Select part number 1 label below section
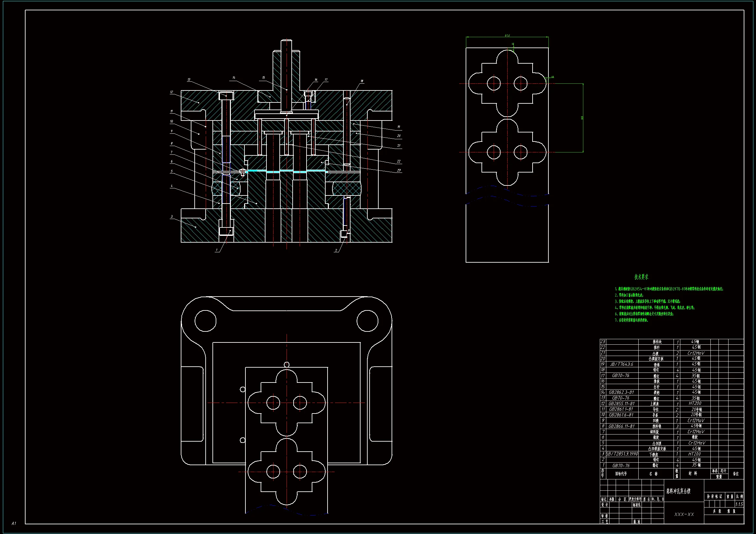 click(x=216, y=250)
